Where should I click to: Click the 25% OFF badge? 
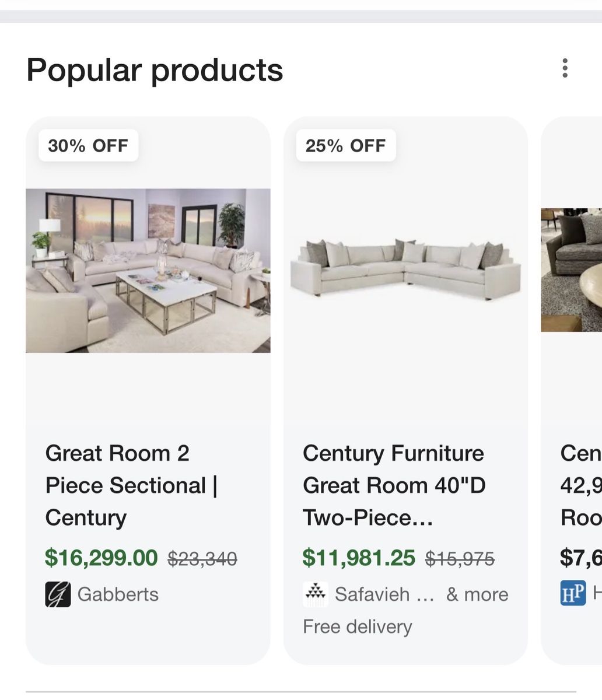click(x=345, y=145)
